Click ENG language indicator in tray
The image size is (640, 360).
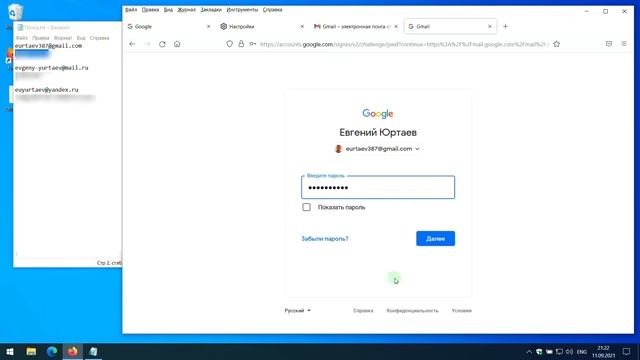(582, 352)
